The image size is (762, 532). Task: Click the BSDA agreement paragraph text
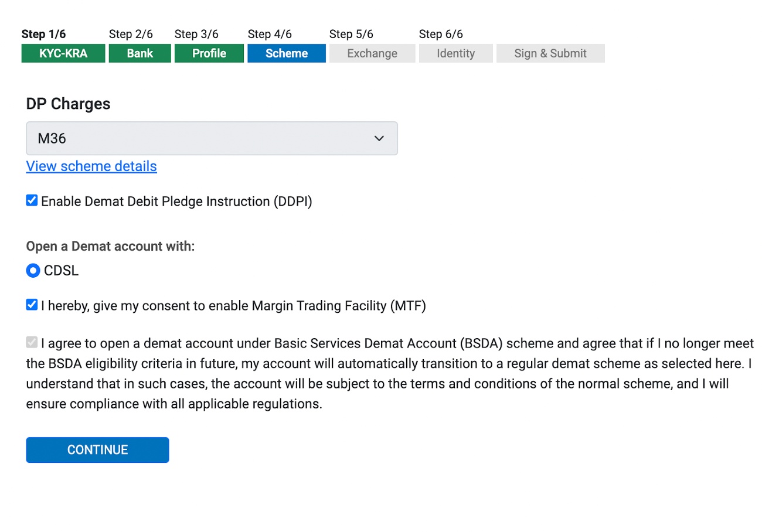coord(389,374)
